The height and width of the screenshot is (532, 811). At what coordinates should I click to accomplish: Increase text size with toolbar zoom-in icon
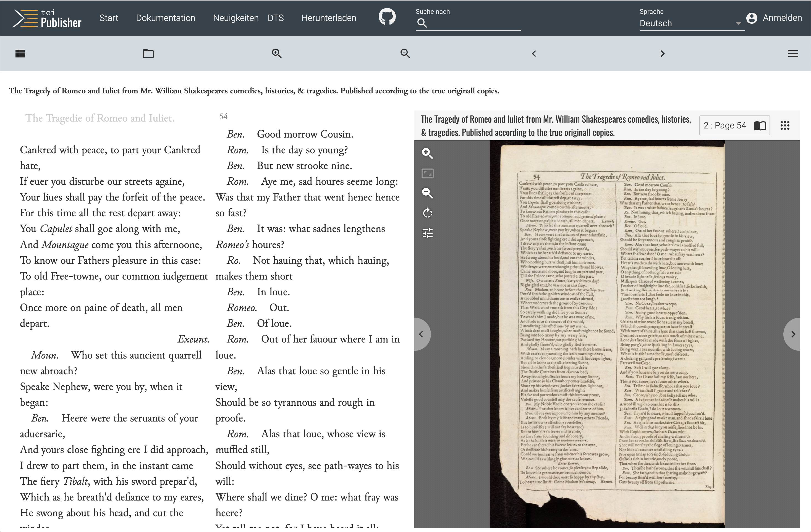coord(276,54)
